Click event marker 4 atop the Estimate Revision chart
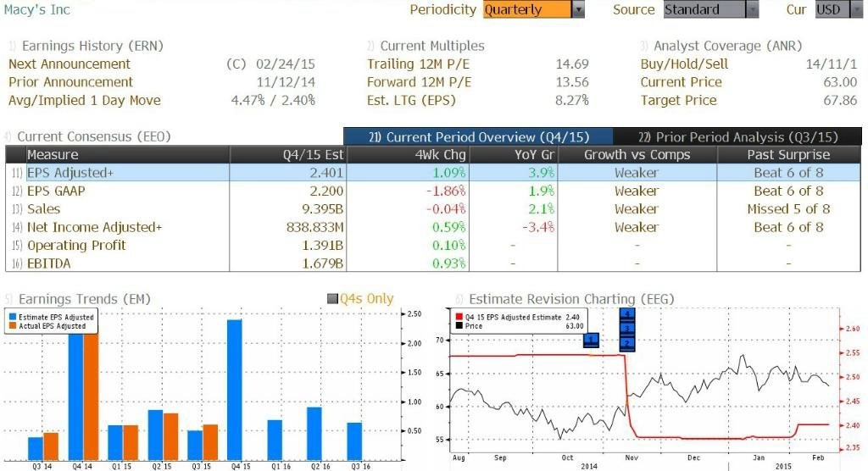Image resolution: width=868 pixels, height=471 pixels. click(626, 314)
